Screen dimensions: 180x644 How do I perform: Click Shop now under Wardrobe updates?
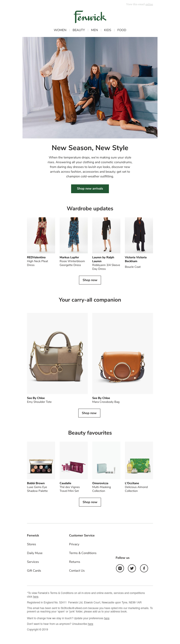click(90, 280)
